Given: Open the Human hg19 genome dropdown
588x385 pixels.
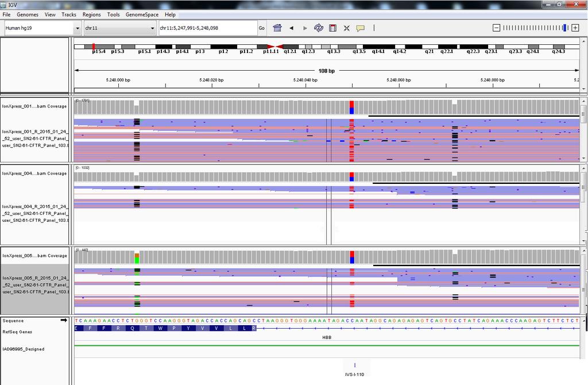Looking at the screenshot, I should point(42,28).
